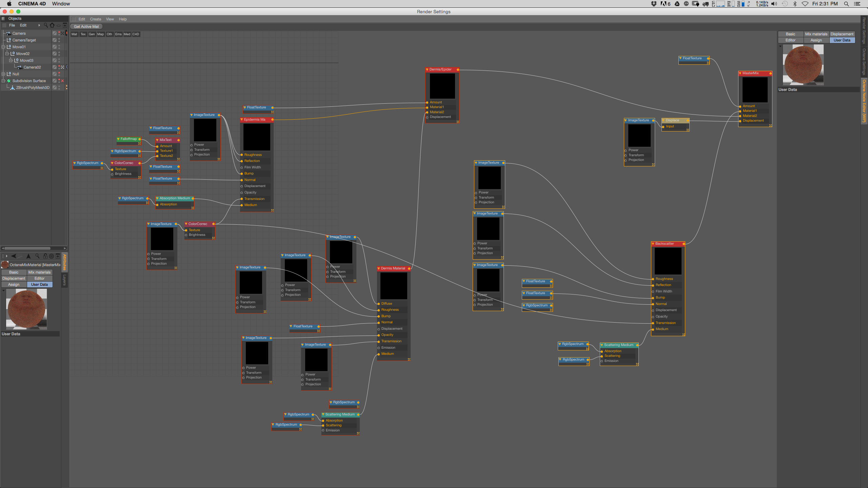Collapse the Dermis Material node triangle
Screen dimensions: 868x488
[379, 268]
